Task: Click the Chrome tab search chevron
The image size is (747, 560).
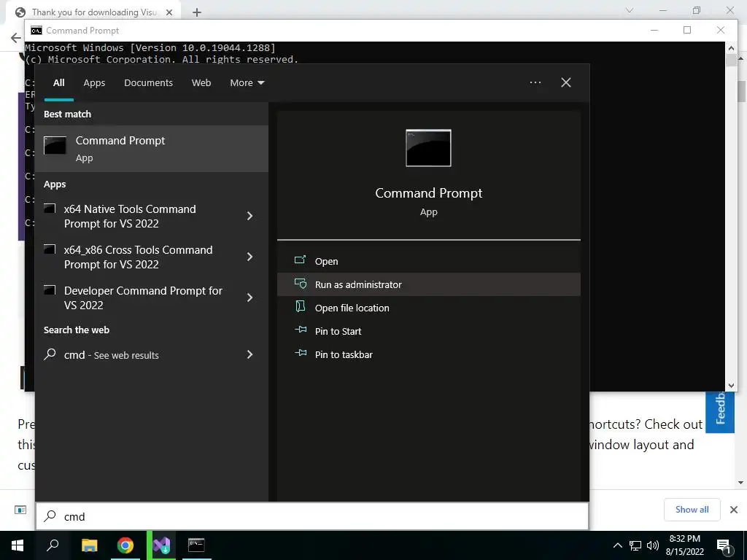Action: 630,10
